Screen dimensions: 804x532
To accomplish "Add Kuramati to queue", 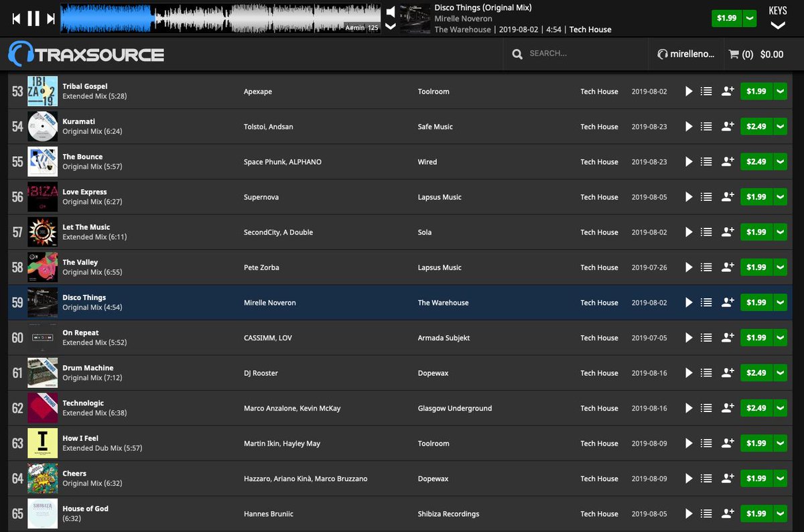I will click(706, 127).
